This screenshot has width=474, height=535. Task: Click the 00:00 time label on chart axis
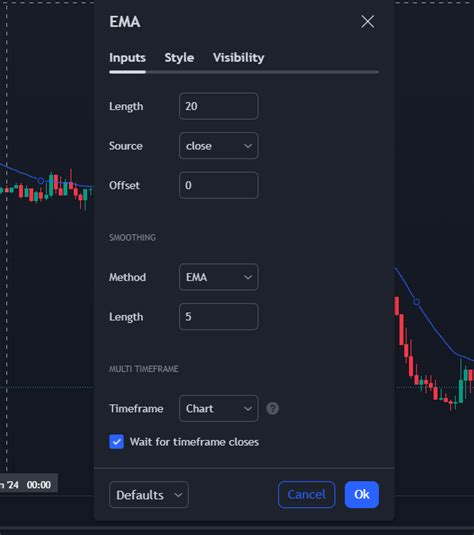(39, 485)
